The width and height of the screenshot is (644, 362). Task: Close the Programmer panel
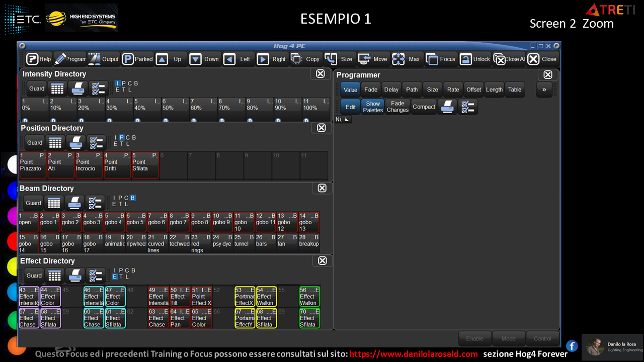pos(548,75)
